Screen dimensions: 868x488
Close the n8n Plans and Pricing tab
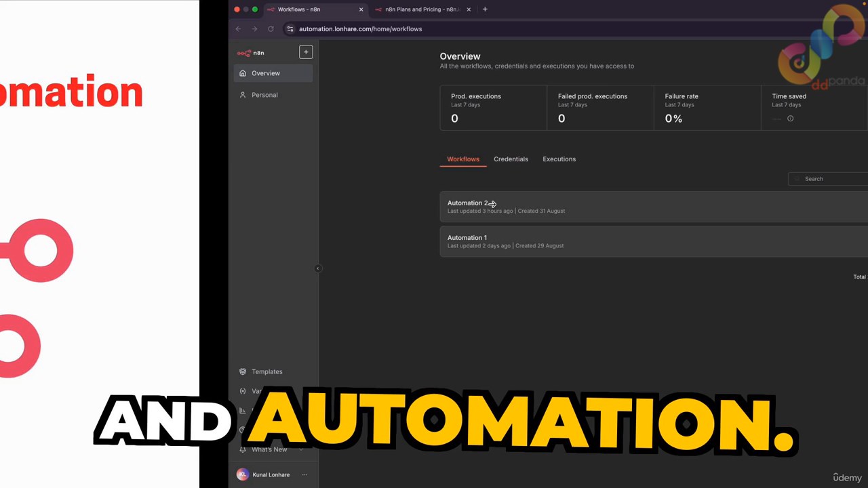(x=469, y=9)
